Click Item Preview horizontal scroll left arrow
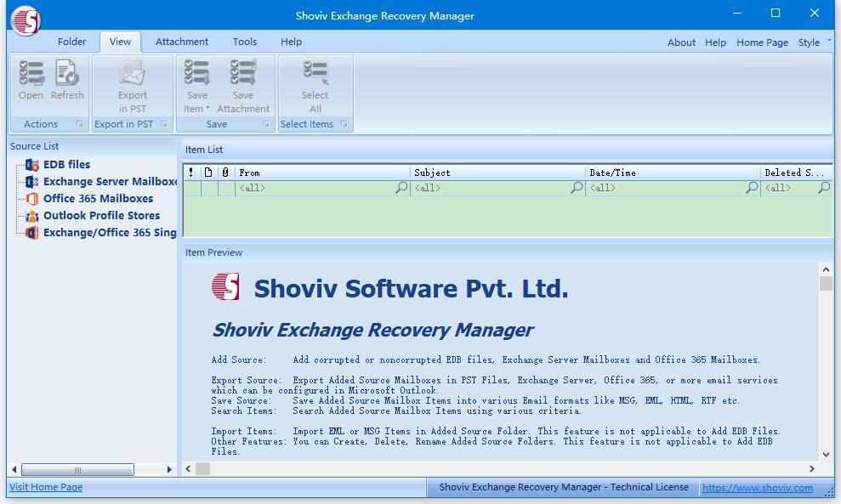Screen dimensions: 841x504 [x=188, y=468]
